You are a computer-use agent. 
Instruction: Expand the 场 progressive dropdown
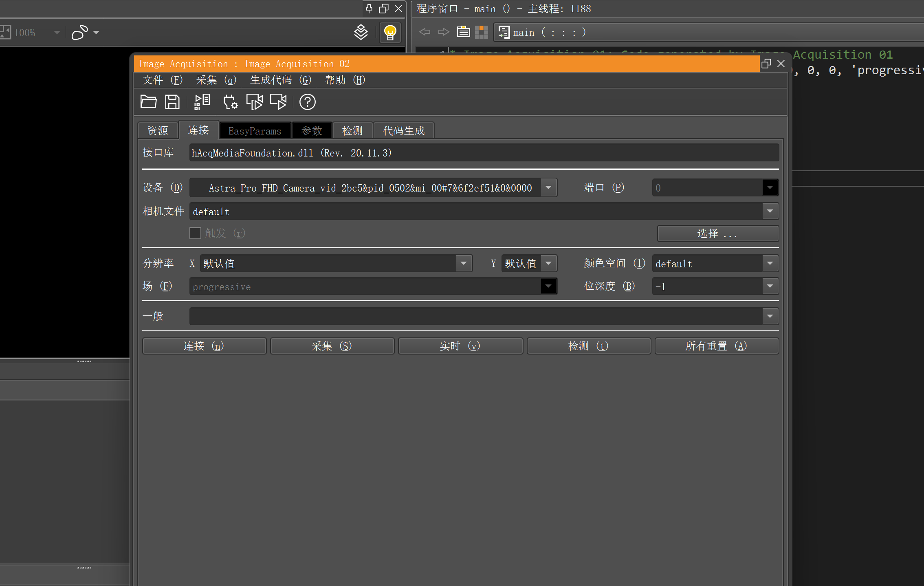(x=549, y=286)
